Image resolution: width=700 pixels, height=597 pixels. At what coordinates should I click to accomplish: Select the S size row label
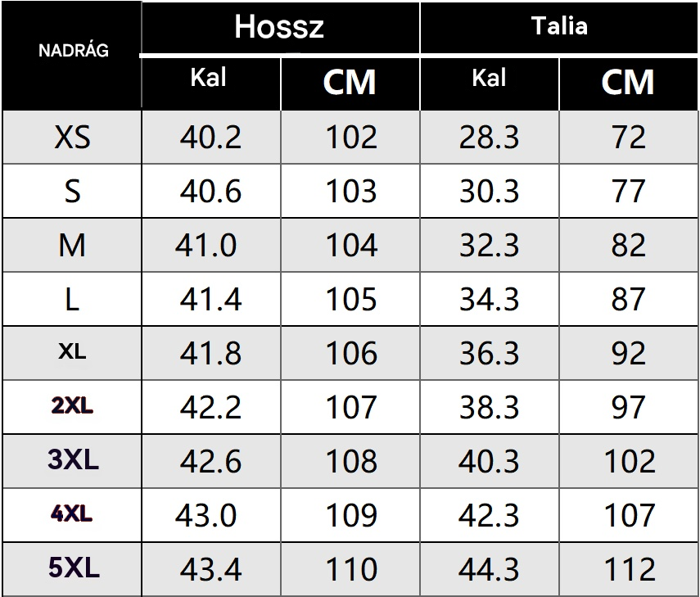tap(72, 192)
